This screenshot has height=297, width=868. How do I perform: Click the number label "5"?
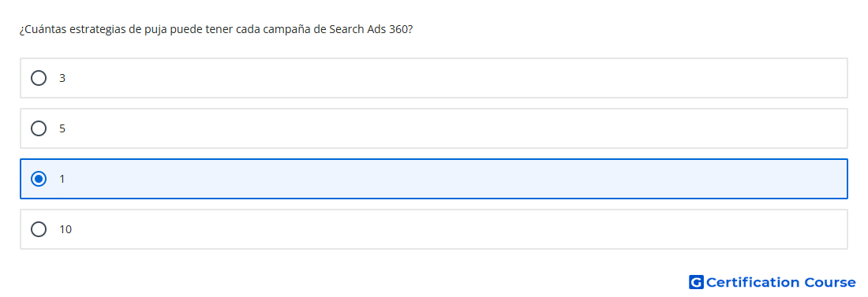(x=62, y=129)
